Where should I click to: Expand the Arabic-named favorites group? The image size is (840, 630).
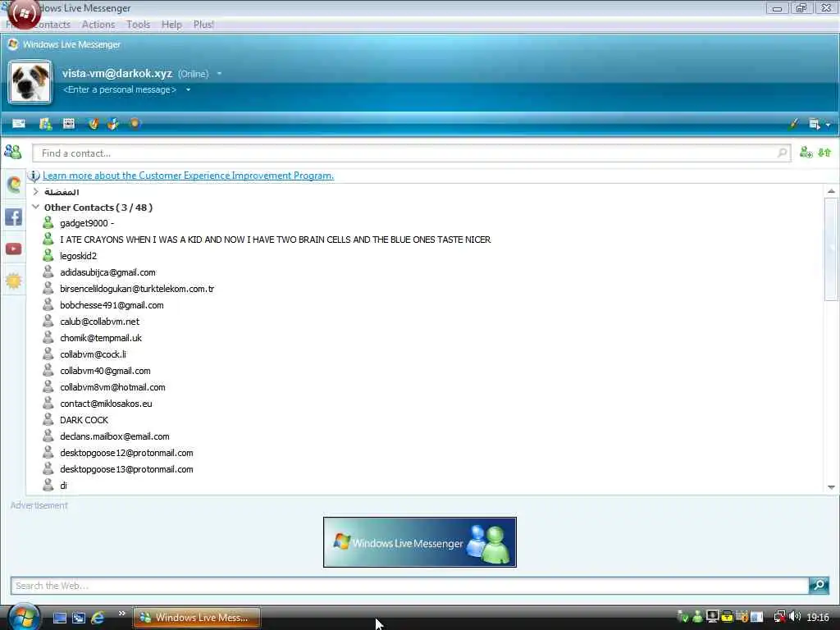36,191
